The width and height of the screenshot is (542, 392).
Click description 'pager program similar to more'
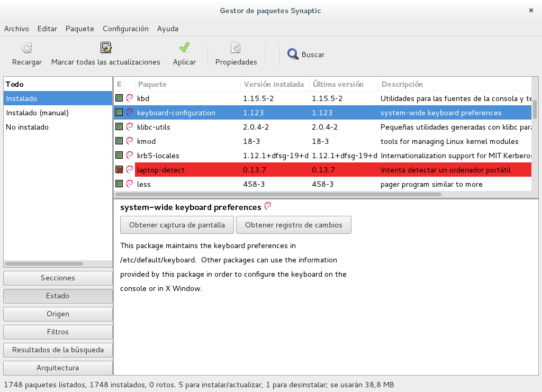tap(431, 184)
